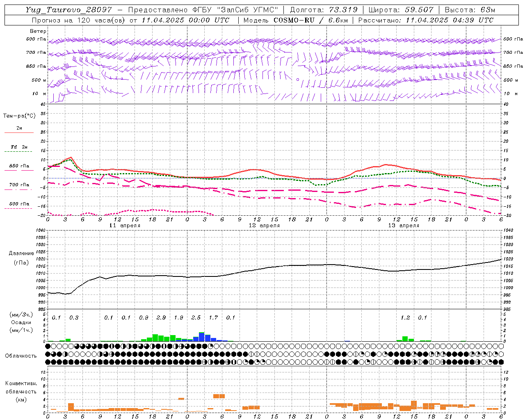Click the 'Давление' pressure panel label
525x420 pixels.
click(x=21, y=253)
